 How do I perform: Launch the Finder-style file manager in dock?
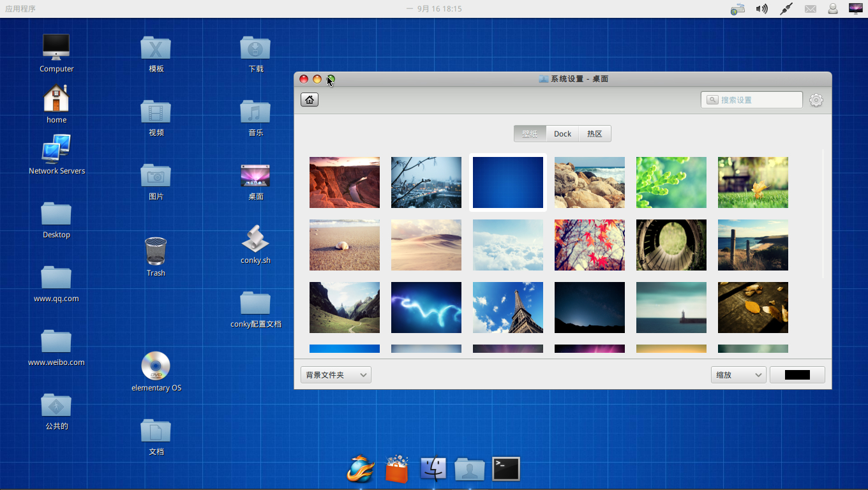(x=433, y=469)
